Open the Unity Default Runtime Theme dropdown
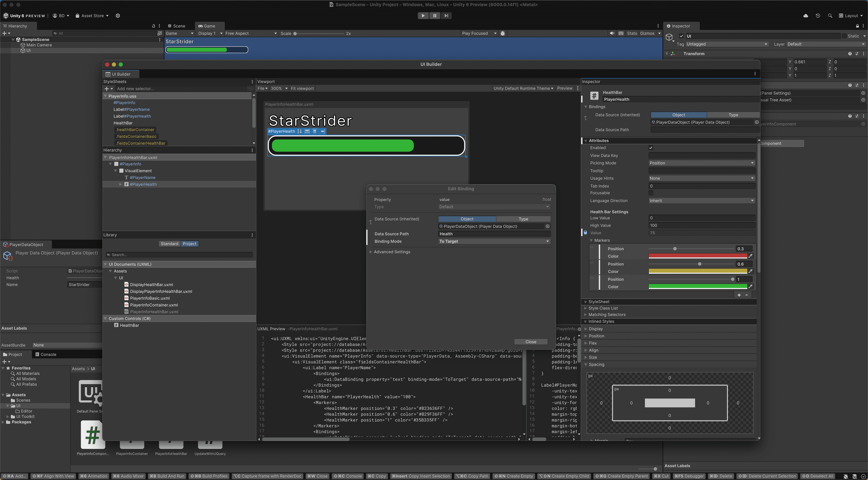Viewport: 868px width, 480px height. click(523, 88)
